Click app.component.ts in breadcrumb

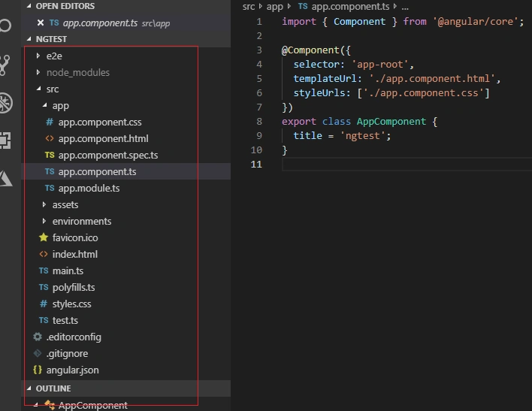coord(350,7)
